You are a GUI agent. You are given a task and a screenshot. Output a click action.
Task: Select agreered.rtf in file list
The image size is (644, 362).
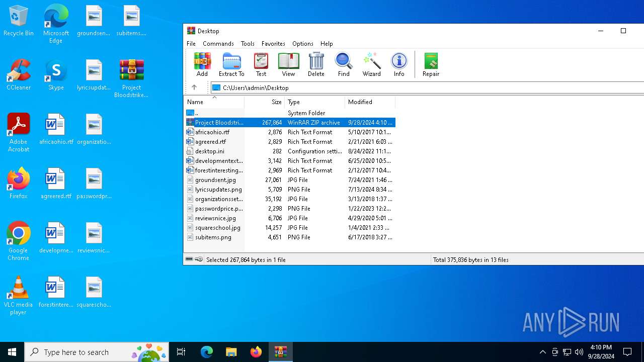pyautogui.click(x=290, y=142)
